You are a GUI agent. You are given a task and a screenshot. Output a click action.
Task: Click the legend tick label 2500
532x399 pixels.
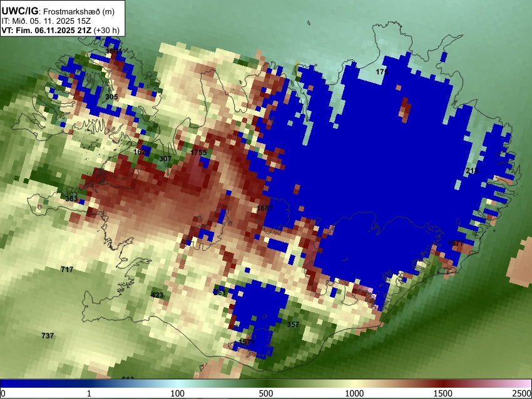point(522,393)
